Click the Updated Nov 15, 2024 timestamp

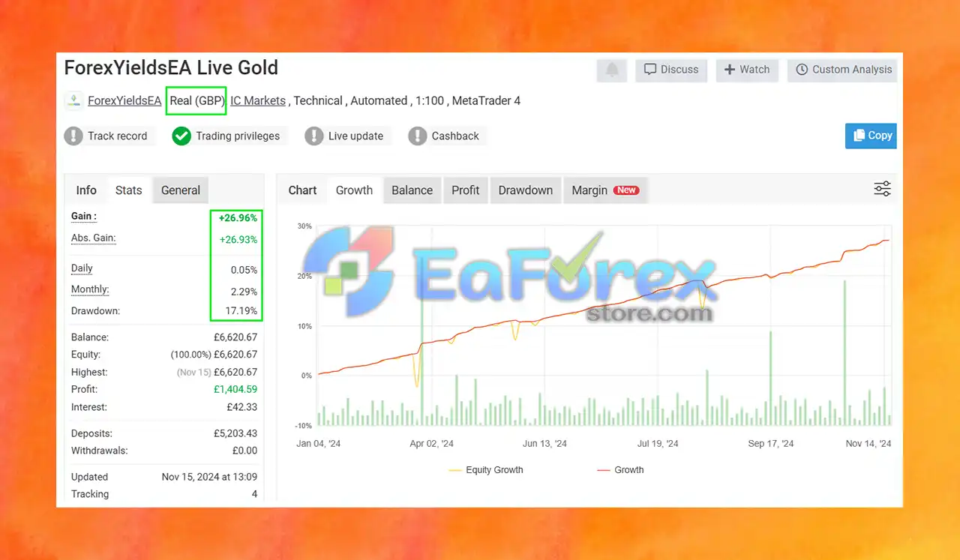(209, 477)
